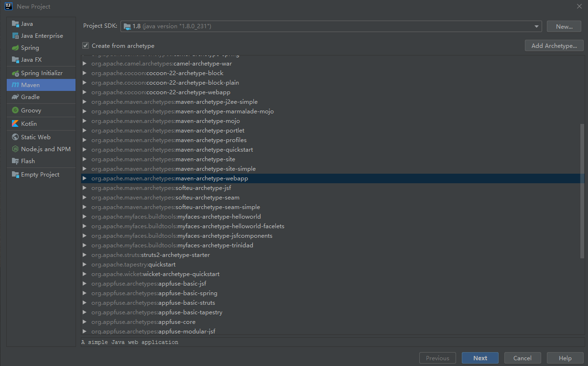
Task: Select myfaces-archetype-helloworld-facelets row
Action: (x=332, y=226)
